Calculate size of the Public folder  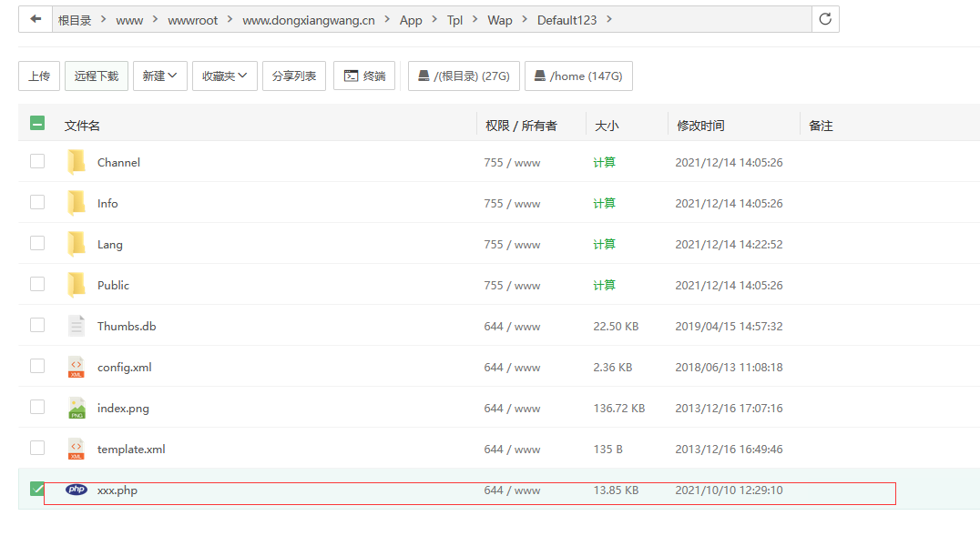pos(604,285)
